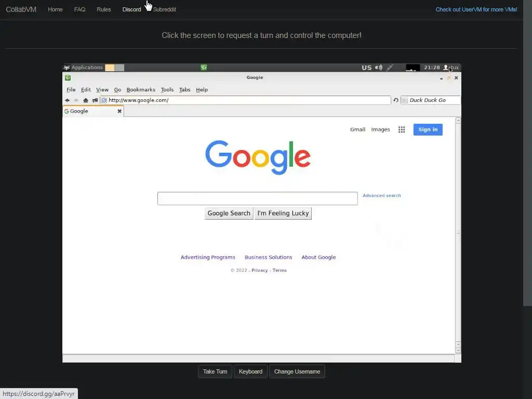The width and height of the screenshot is (532, 399).
Task: Open Check out UserVM link
Action: [476, 9]
